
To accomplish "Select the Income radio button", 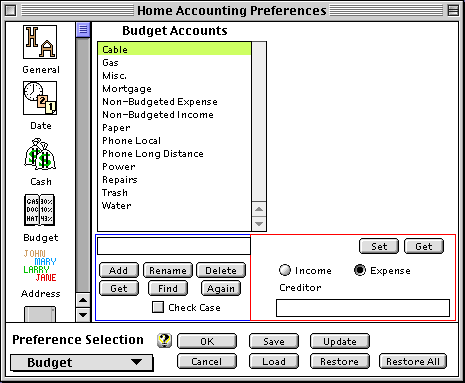I will click(x=285, y=270).
